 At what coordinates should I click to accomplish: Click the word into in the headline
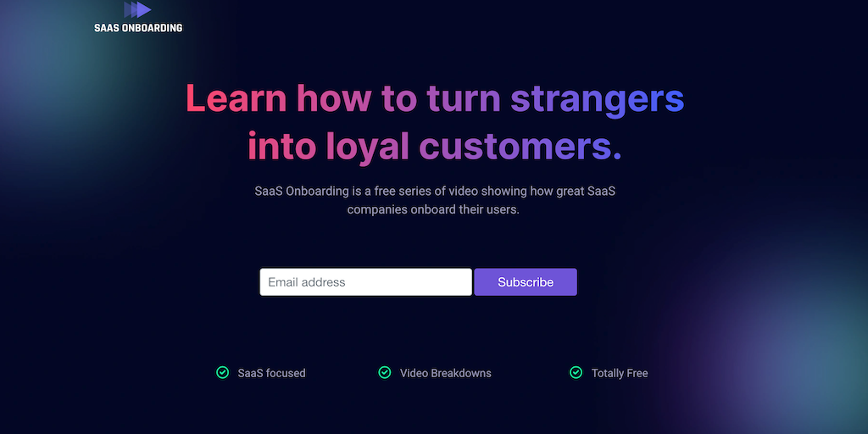click(x=281, y=147)
